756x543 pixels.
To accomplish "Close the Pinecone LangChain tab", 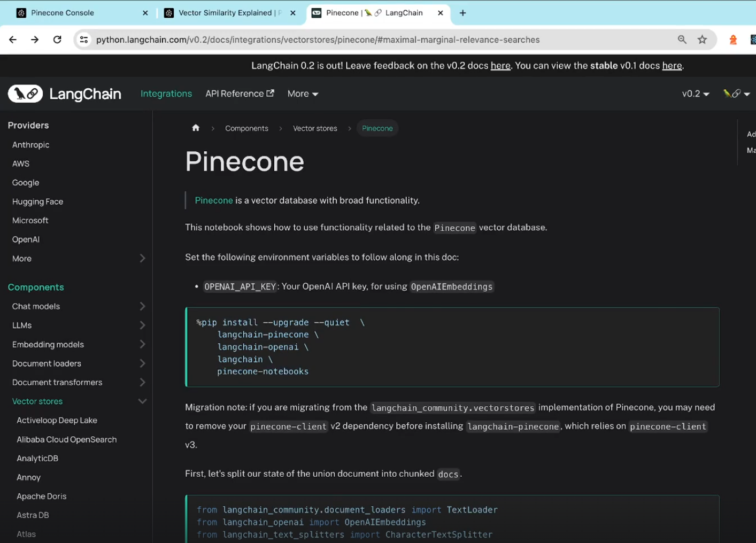I will point(441,13).
